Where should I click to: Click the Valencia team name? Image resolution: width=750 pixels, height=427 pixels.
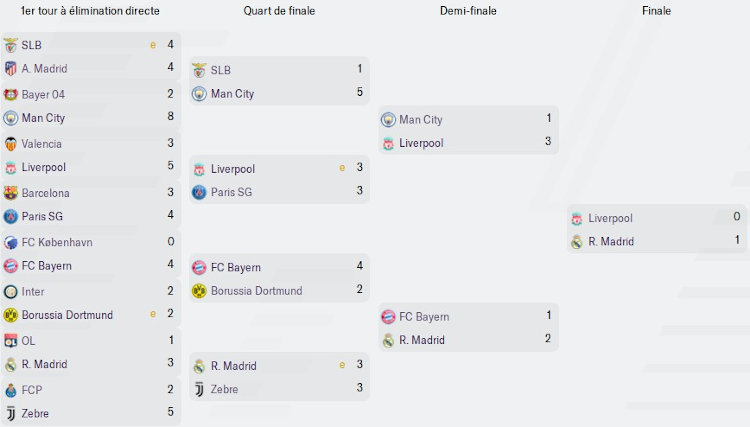tap(41, 143)
